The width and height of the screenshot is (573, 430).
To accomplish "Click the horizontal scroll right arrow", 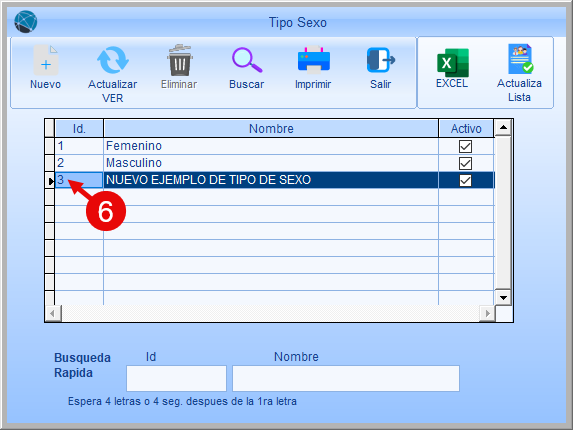I will [487, 313].
